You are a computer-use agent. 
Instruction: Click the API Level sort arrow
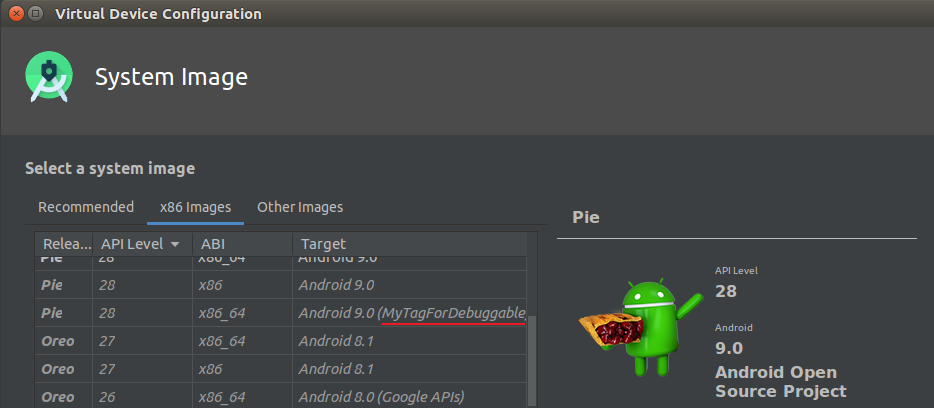[175, 245]
